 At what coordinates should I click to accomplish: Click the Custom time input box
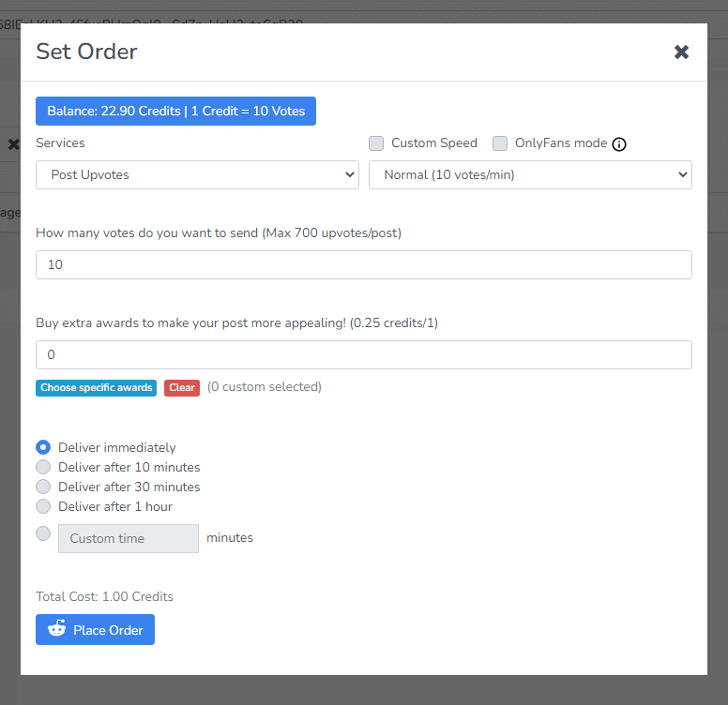pyautogui.click(x=129, y=538)
